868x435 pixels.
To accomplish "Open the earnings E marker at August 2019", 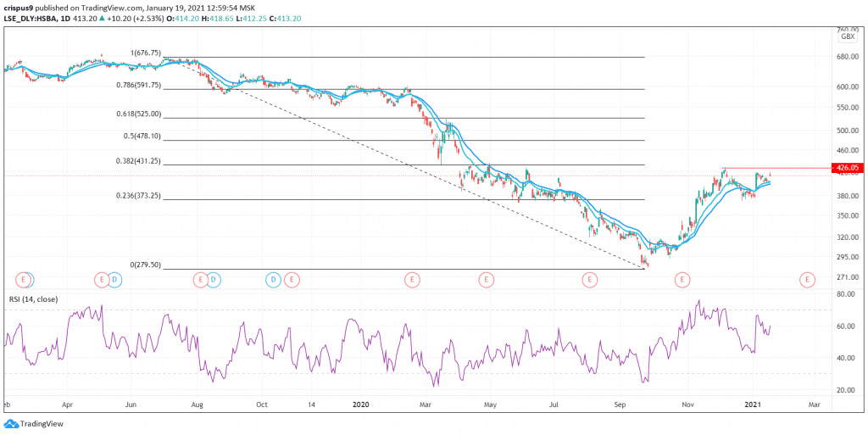I will tap(200, 280).
